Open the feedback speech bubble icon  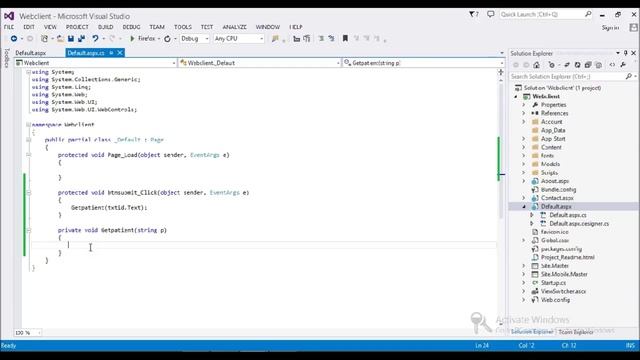[491, 14]
